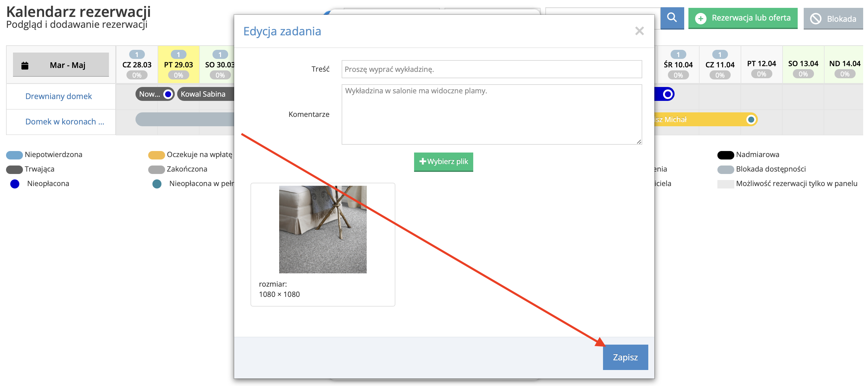Viewport: 868px width, 386px height.
Task: Click the 0% occupancy badge under PT 12.04
Action: tap(761, 74)
